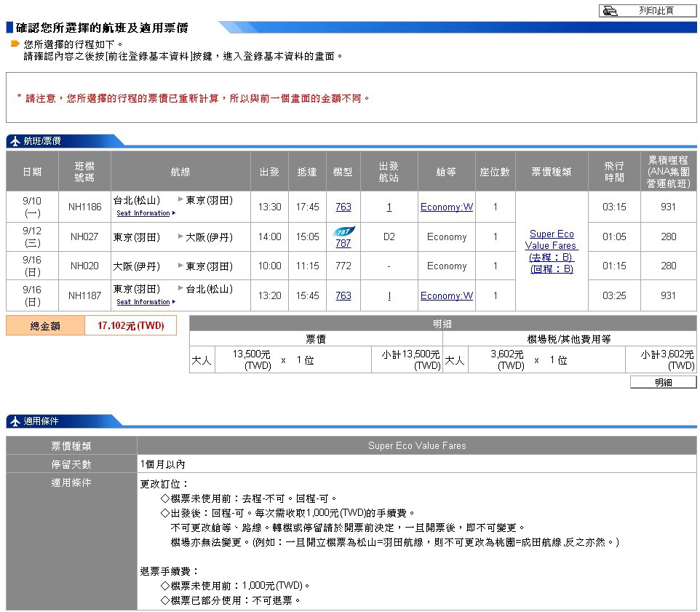Viewport: 700px width, 612px height.
Task: View aircraft type 763 for flight NH1186
Action: [343, 207]
